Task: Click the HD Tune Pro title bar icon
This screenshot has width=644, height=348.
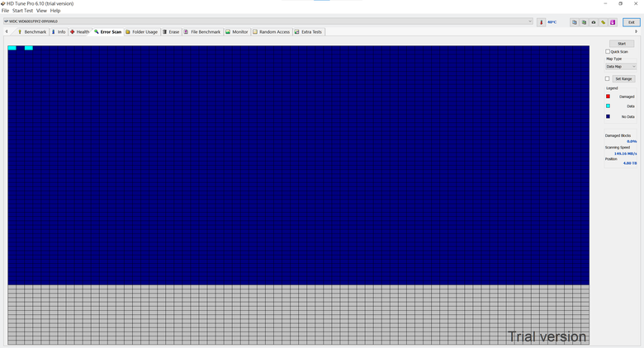Action: [3, 3]
